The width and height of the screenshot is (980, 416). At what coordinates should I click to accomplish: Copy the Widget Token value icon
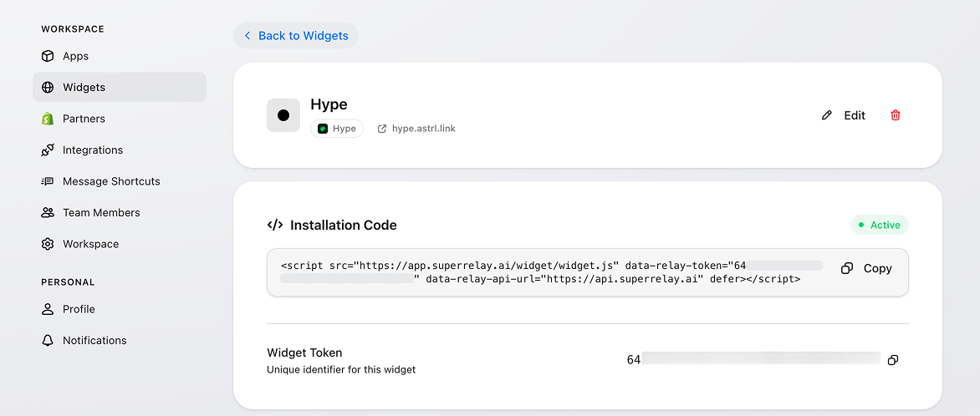pos(893,360)
